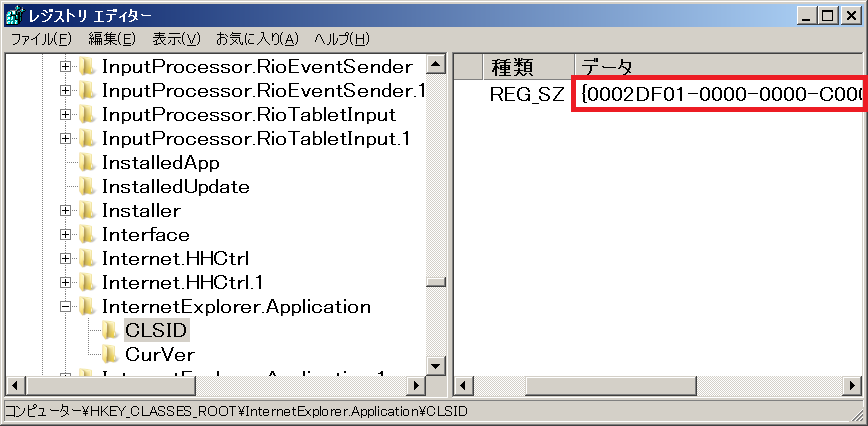The height and width of the screenshot is (426, 868).
Task: Click the folder icon of InputProcessor.RioTabletInput
Action: (86, 115)
